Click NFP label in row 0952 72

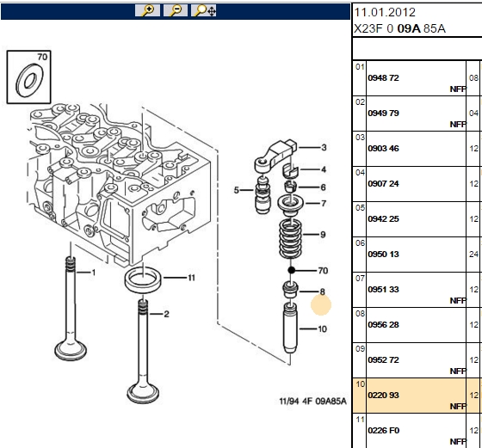pyautogui.click(x=458, y=371)
